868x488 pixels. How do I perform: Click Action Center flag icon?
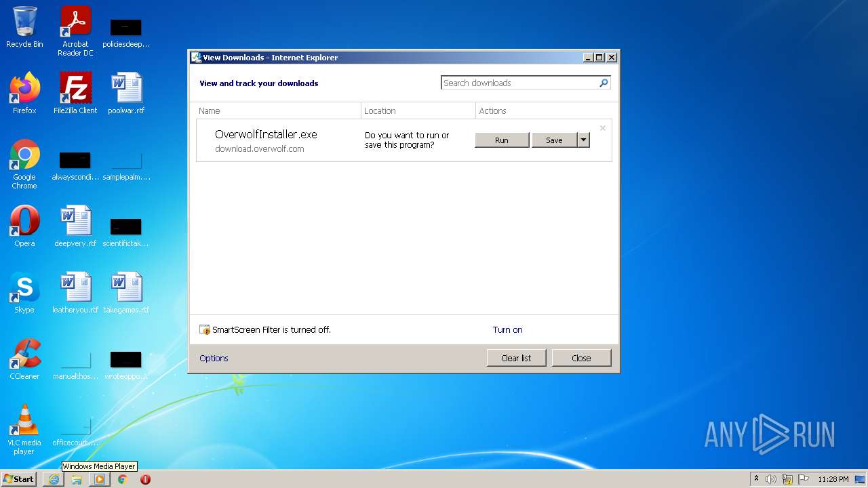[x=803, y=479]
